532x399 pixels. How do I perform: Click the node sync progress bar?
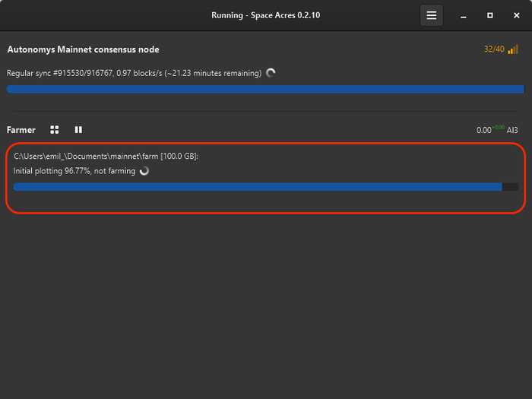(x=265, y=89)
